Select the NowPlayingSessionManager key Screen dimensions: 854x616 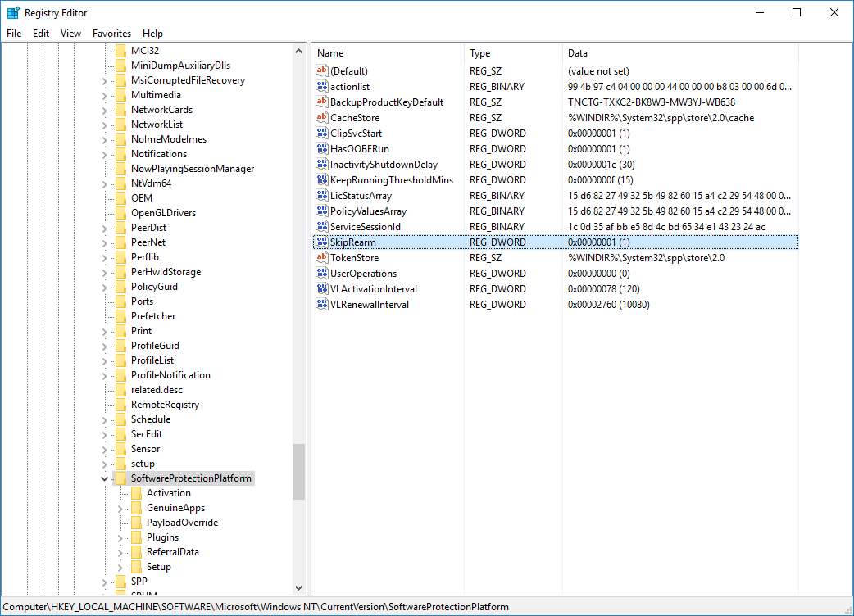click(193, 169)
